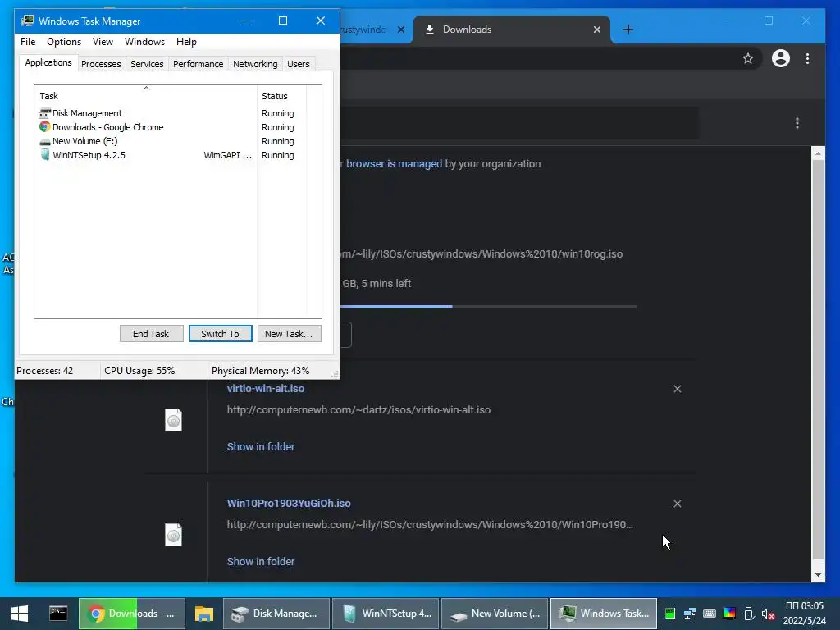Click scrollbar down arrow in Chrome
840x630 pixels.
[x=818, y=575]
